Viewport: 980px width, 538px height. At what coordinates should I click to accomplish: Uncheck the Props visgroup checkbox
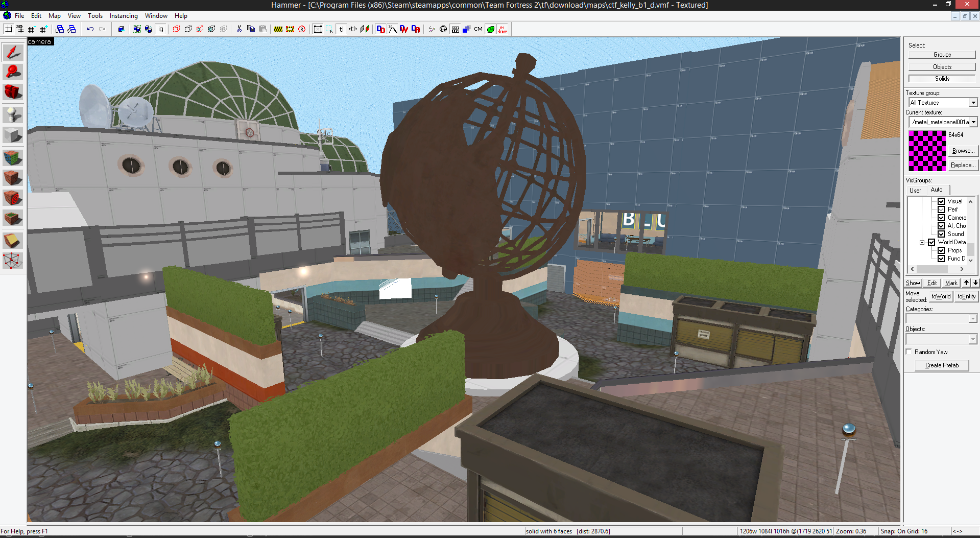pos(941,250)
